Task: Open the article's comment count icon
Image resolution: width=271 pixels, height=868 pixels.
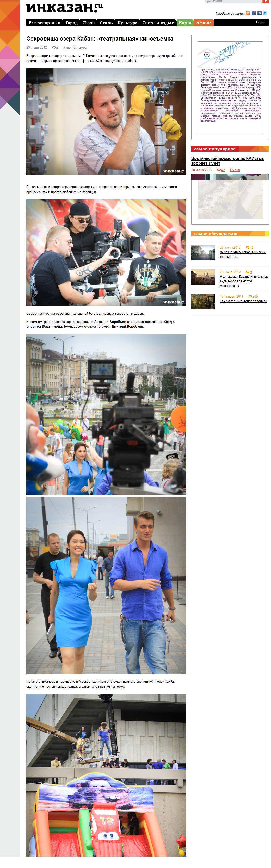Action: pyautogui.click(x=54, y=47)
